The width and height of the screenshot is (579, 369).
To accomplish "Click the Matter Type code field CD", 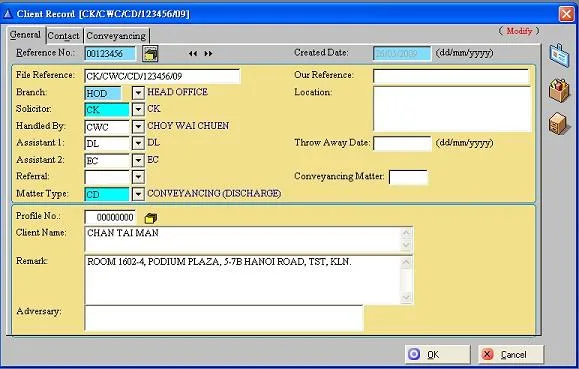I will (x=107, y=194).
